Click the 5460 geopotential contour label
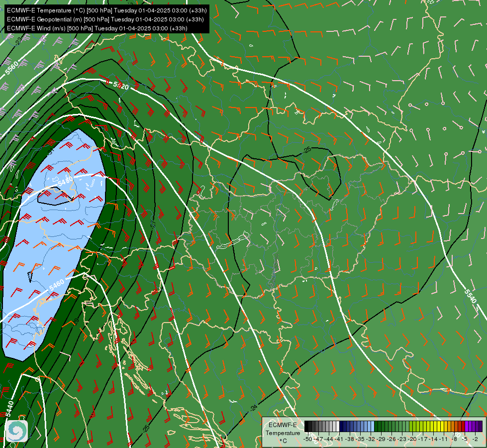Screen dimensions: 487x448 coord(57,285)
